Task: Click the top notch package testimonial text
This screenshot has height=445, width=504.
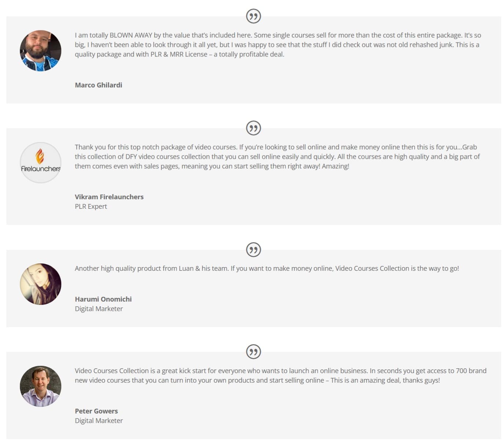Action: pyautogui.click(x=277, y=157)
